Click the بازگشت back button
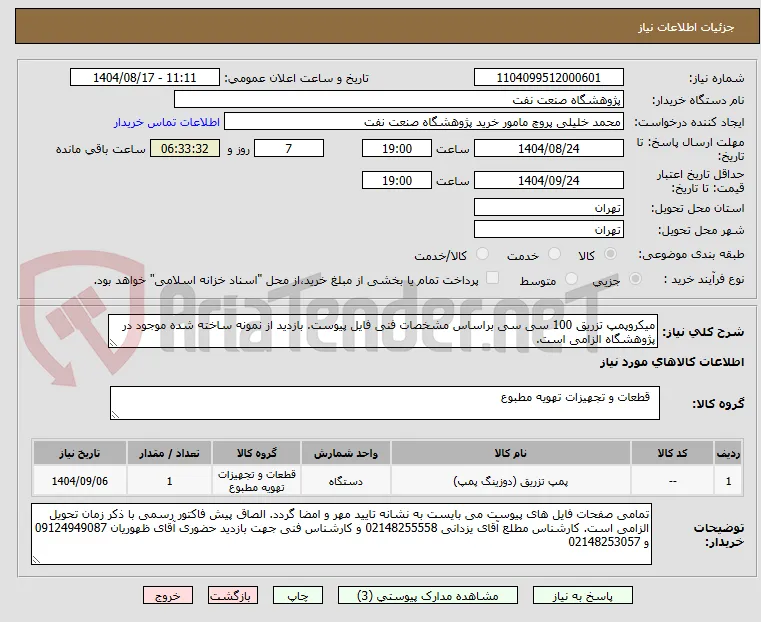The width and height of the screenshot is (761, 622). 233,596
